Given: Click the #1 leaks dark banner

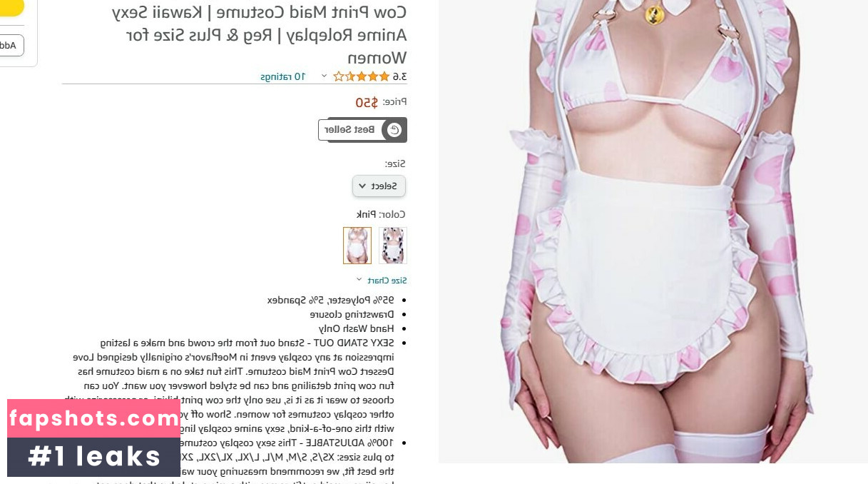Looking at the screenshot, I should point(93,457).
